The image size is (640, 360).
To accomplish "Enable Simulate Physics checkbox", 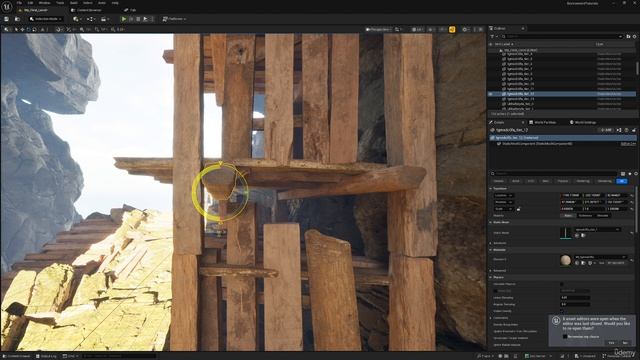I will tap(562, 284).
